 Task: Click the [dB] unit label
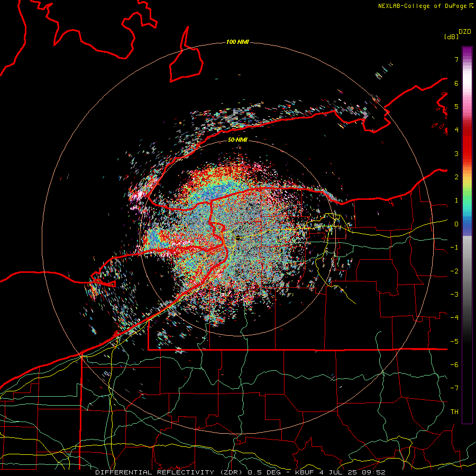[451, 36]
